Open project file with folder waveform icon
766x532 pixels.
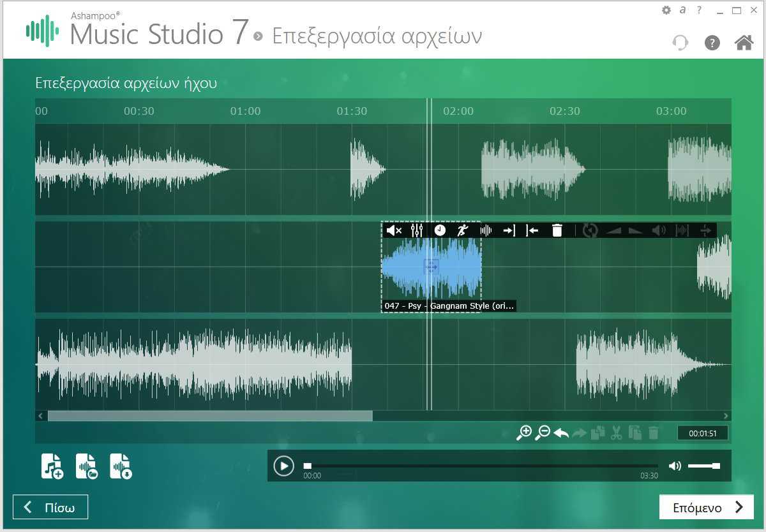pos(86,466)
